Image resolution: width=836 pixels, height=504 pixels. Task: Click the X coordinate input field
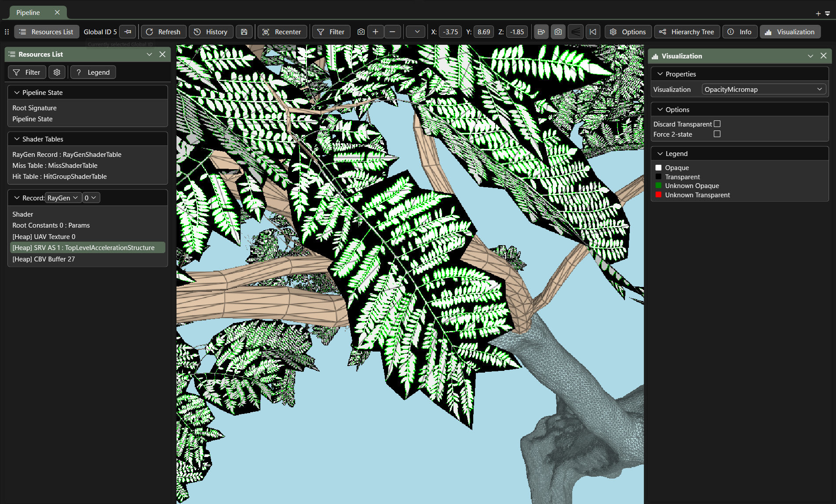450,32
